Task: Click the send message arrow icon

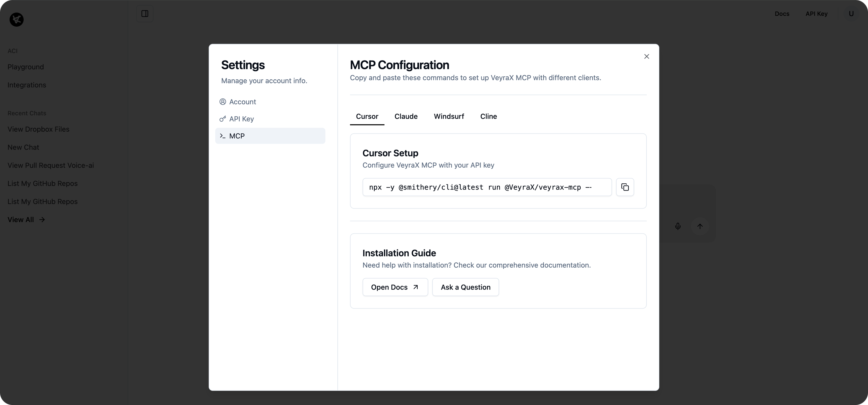Action: [700, 226]
